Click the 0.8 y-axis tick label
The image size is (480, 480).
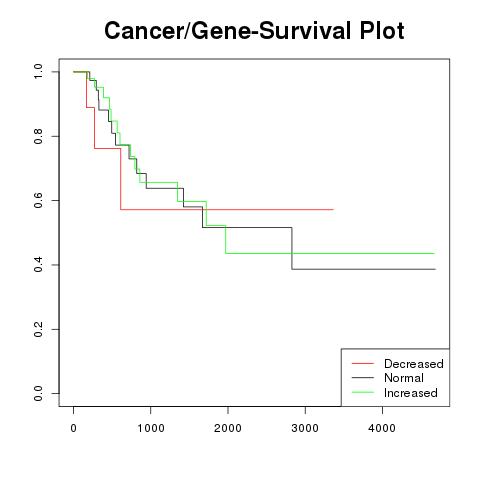point(38,136)
